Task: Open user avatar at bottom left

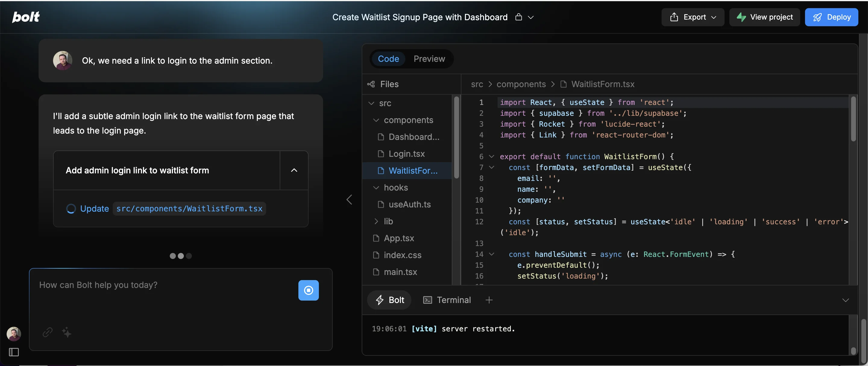Action: tap(14, 334)
